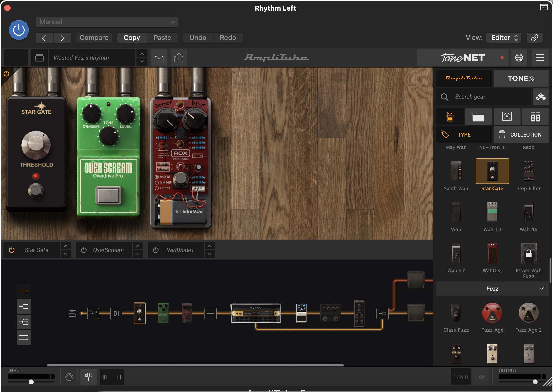This screenshot has width=553, height=392.
Task: Select the rack effects category icon
Action: (535, 116)
